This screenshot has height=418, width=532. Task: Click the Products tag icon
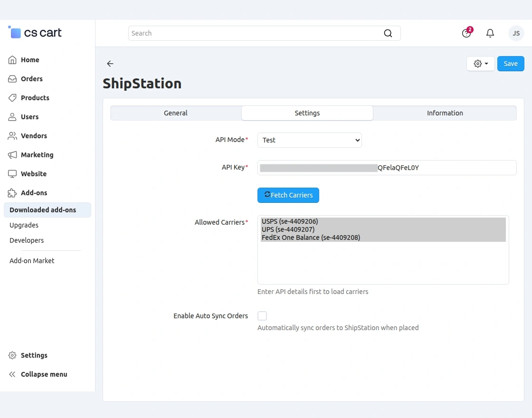[x=12, y=98]
